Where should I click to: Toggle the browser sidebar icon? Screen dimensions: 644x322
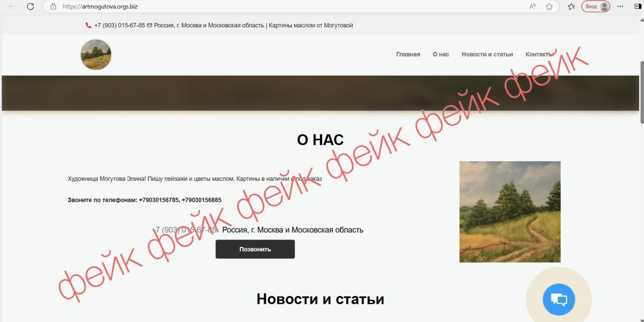637,7
